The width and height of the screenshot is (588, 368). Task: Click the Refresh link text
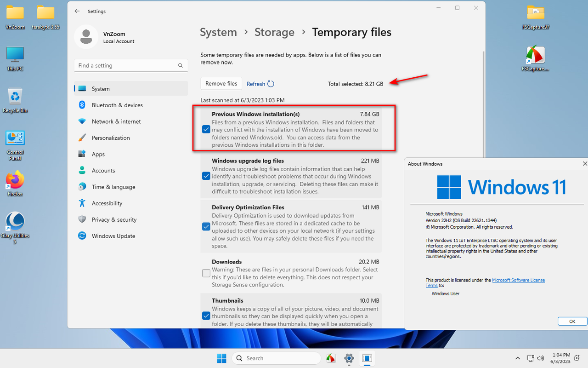tap(256, 84)
